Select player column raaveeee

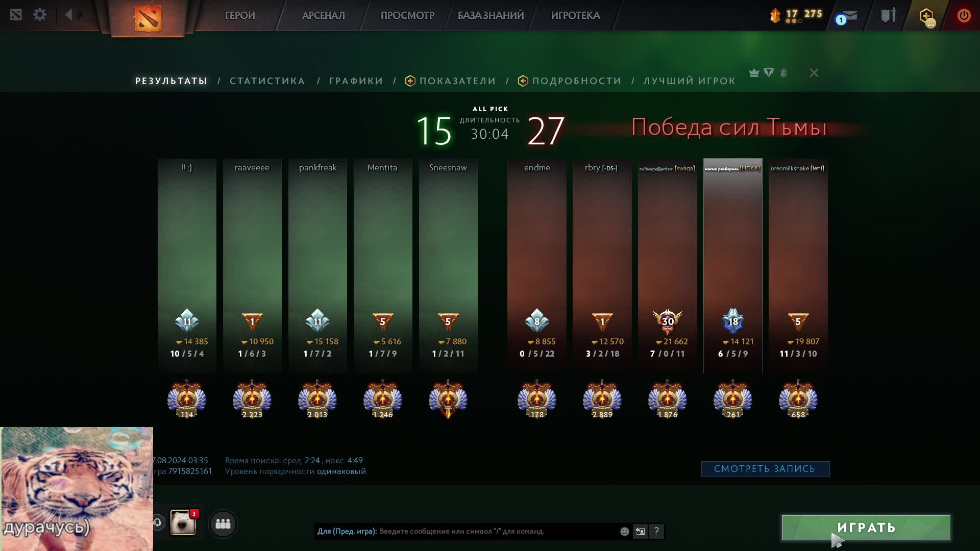252,265
